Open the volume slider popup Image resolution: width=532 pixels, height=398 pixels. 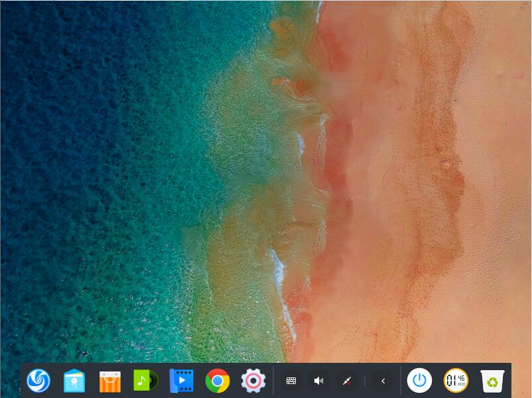[318, 381]
